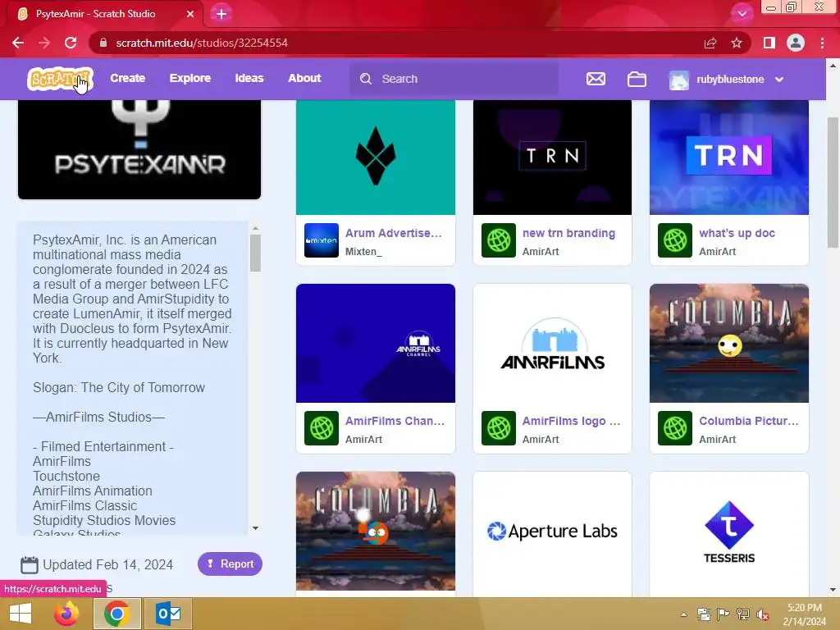
Task: Open the Arum Advertise... project thumbnail
Action: coord(376,157)
